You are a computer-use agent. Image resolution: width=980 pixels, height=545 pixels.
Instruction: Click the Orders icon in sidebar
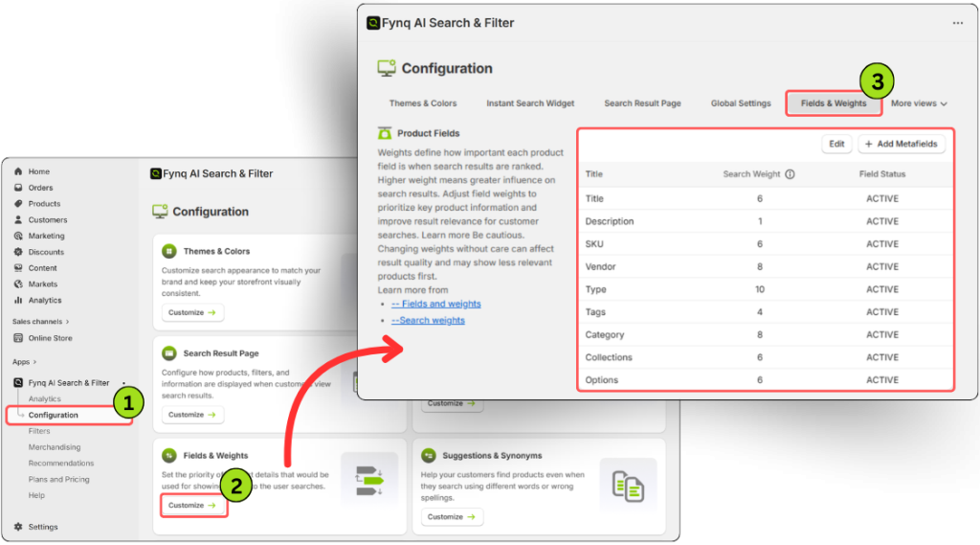pos(18,188)
